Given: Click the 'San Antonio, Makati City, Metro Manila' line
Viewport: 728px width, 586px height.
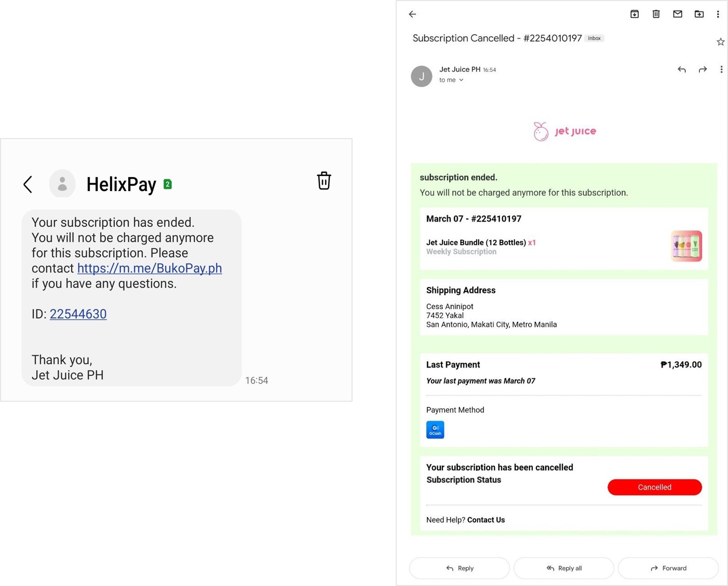Looking at the screenshot, I should (x=491, y=324).
